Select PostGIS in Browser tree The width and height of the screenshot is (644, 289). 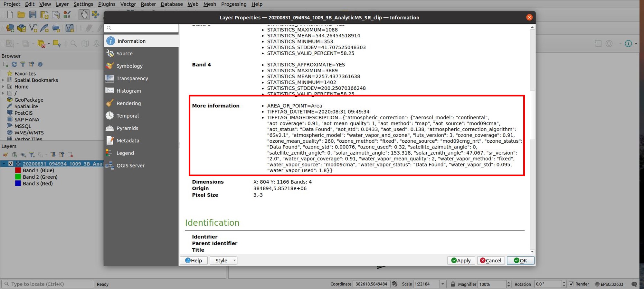[x=24, y=113]
